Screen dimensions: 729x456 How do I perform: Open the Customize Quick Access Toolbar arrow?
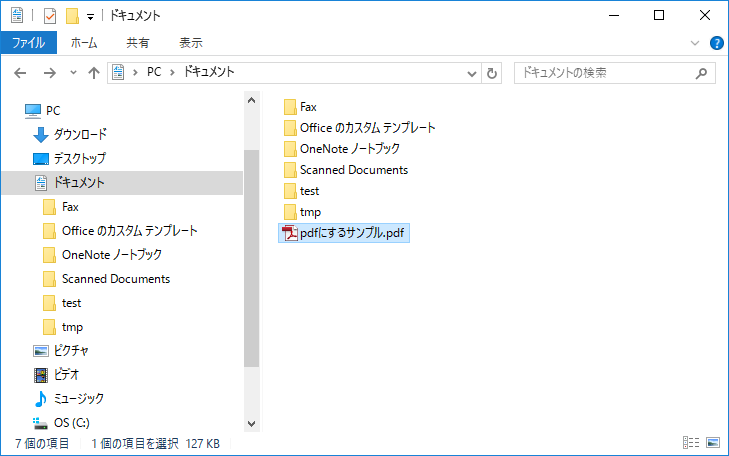coord(91,17)
